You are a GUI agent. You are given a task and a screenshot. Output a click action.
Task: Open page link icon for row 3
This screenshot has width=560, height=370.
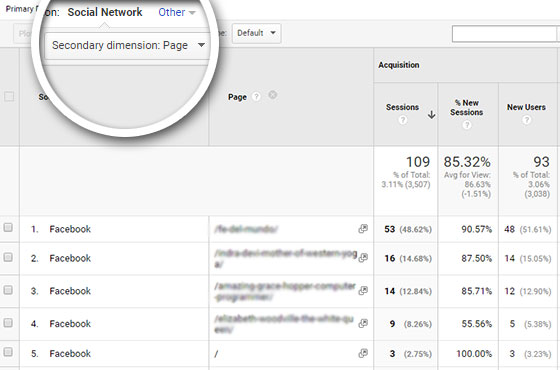coord(363,290)
